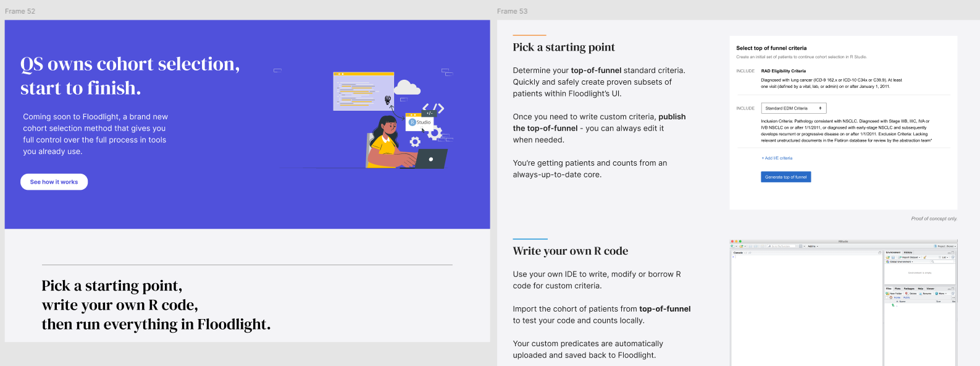
Task: Click the See how it works button
Action: pyautogui.click(x=54, y=182)
